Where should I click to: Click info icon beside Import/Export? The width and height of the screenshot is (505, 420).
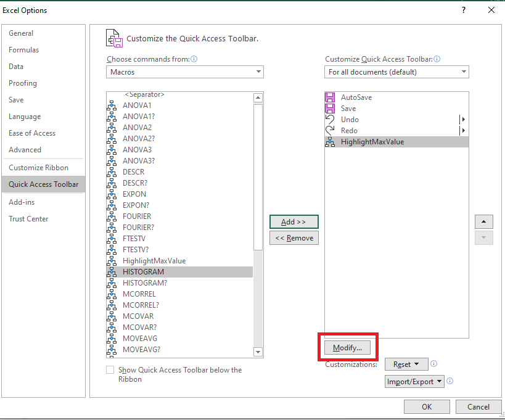point(450,381)
